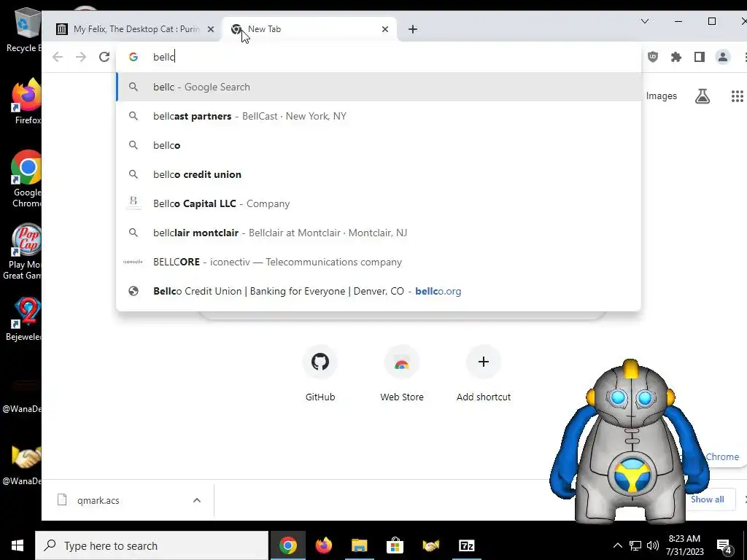Select the Recycle Bin desktop icon
The width and height of the screenshot is (747, 560).
click(26, 29)
